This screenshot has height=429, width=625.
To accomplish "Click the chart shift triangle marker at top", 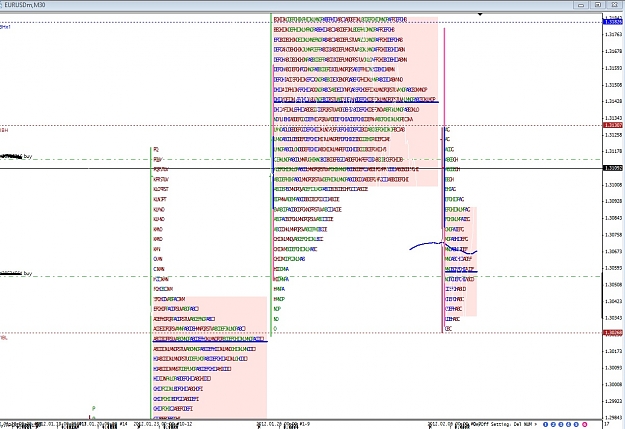I will click(x=480, y=14).
